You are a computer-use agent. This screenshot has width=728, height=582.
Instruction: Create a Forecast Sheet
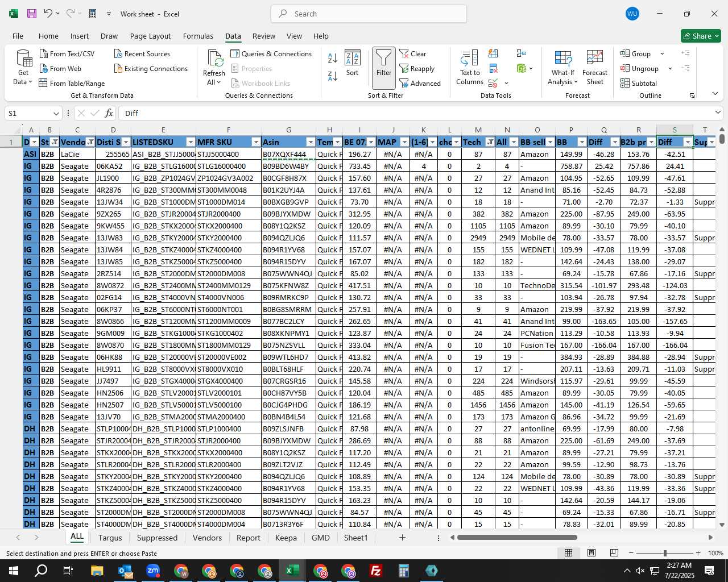595,68
